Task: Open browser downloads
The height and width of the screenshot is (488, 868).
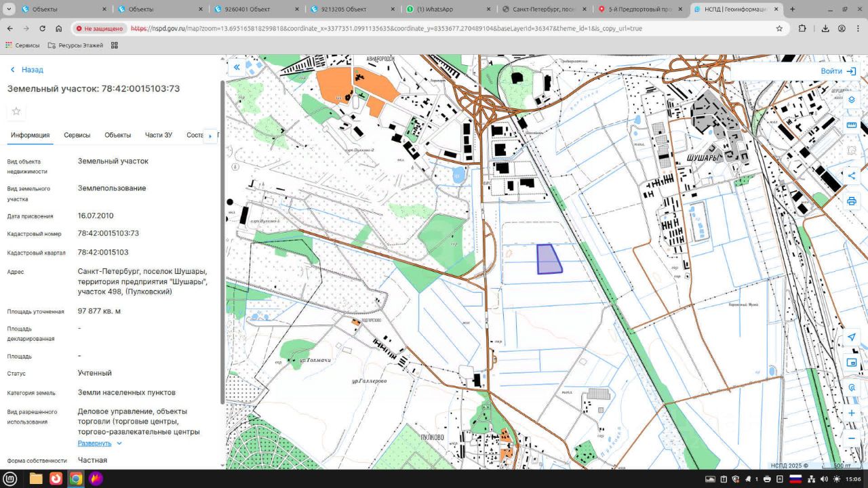Action: [825, 28]
